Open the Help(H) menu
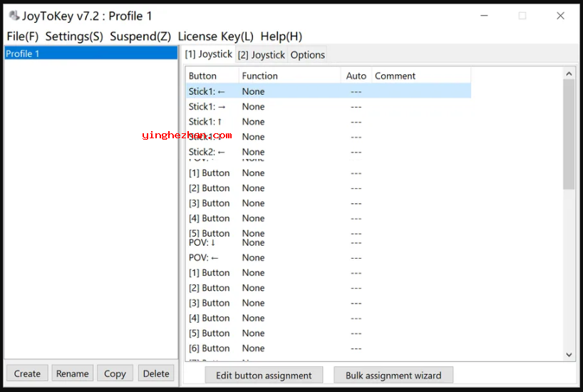This screenshot has width=583, height=392. pos(281,36)
